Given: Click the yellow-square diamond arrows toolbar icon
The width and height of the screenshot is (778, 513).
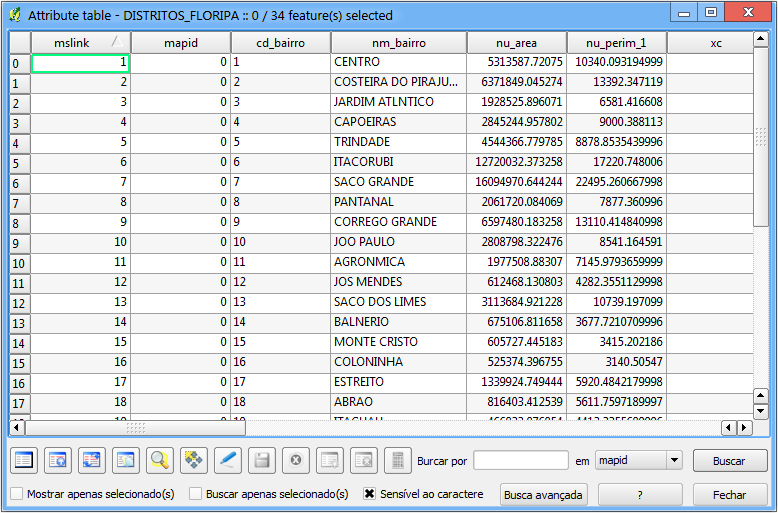Looking at the screenshot, I should pyautogui.click(x=194, y=460).
